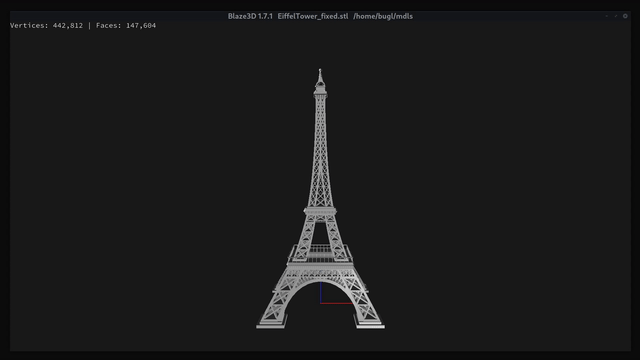The width and height of the screenshot is (640, 360).
Task: Click the upper lattice spire of the tower
Action: [x=320, y=151]
